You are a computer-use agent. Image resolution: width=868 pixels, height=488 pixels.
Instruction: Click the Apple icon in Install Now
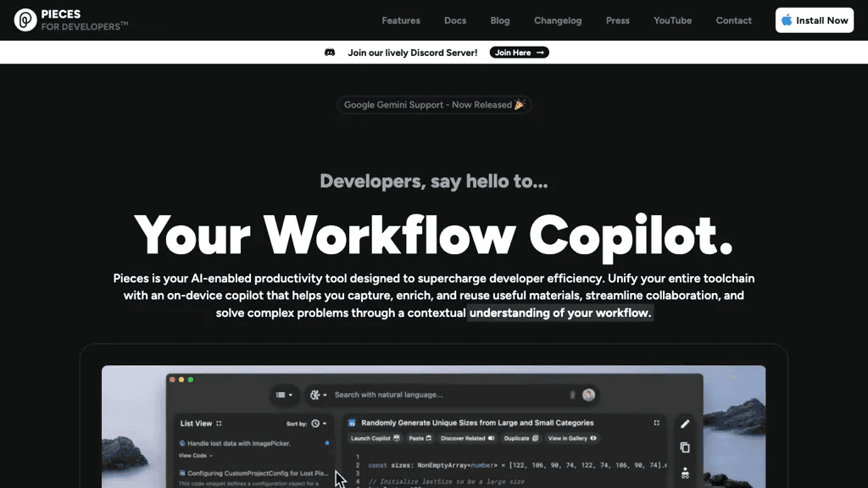(x=787, y=20)
